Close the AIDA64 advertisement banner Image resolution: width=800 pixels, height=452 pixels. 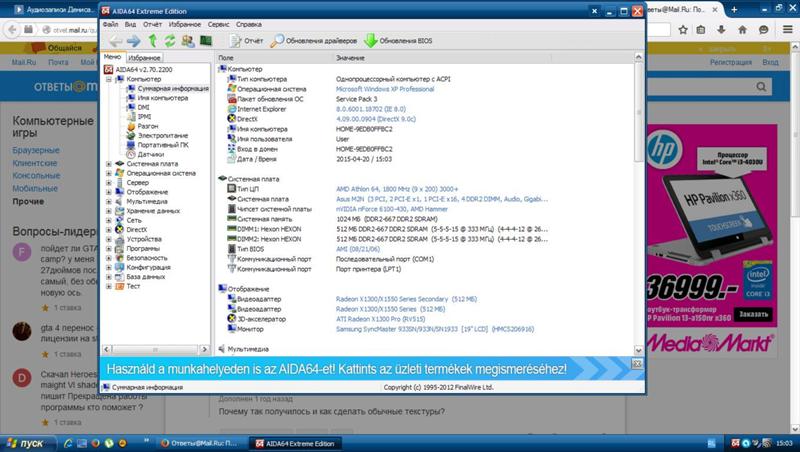(637, 364)
